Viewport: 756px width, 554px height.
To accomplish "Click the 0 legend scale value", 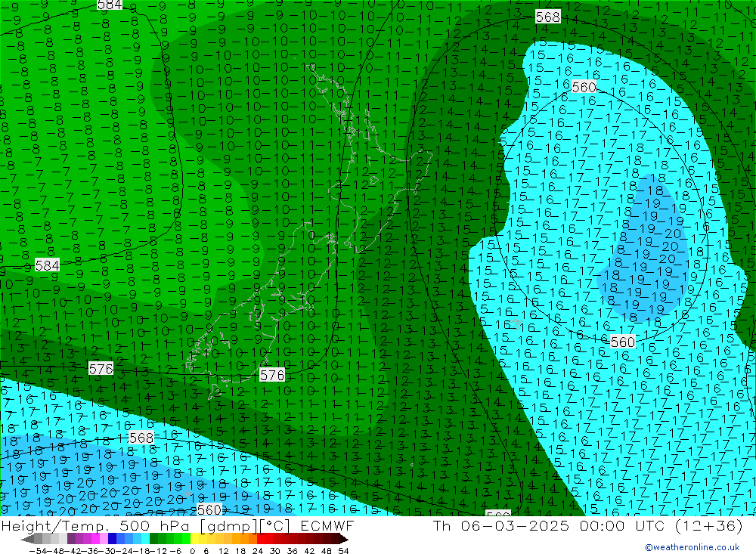I will [192, 551].
